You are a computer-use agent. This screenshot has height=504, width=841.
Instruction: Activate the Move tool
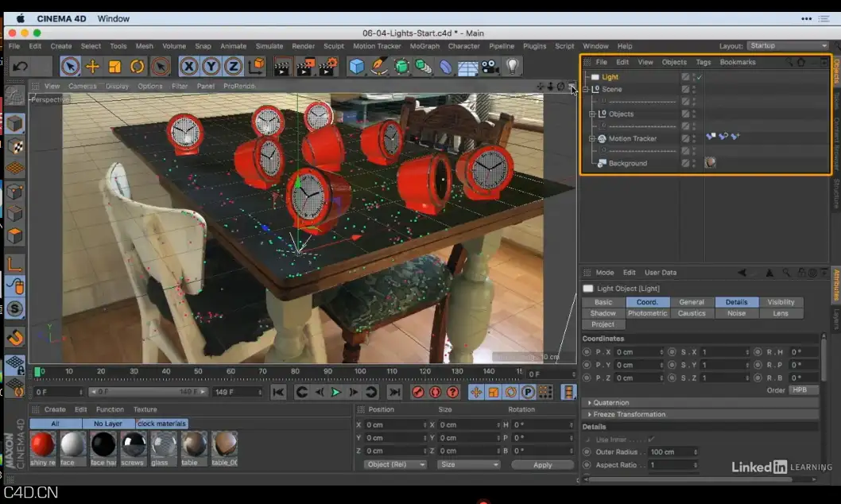[x=92, y=67]
